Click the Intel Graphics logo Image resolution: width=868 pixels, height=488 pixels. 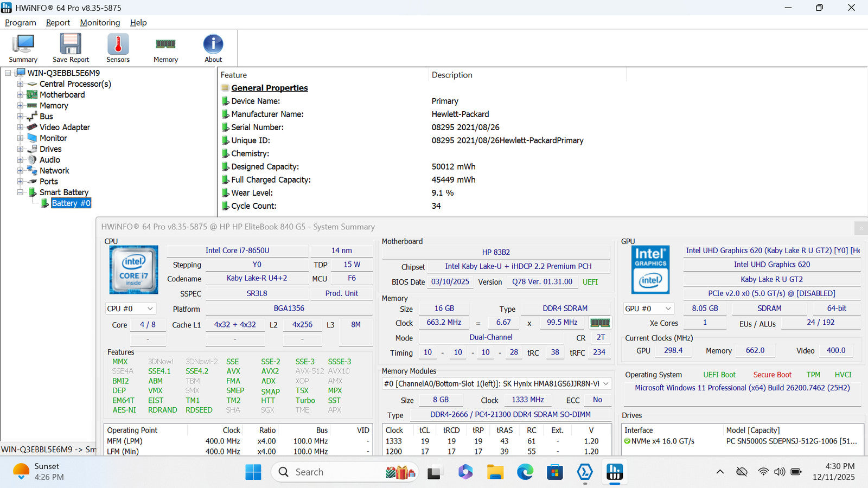point(650,269)
